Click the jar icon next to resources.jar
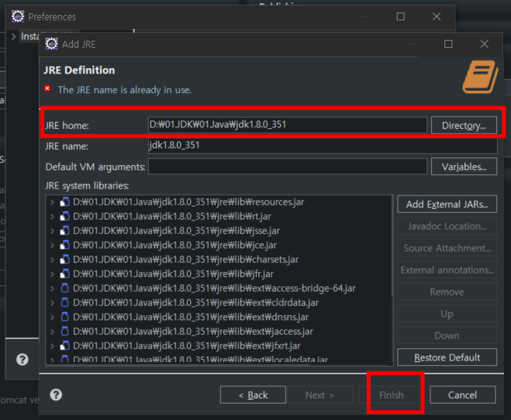511x420 pixels. pyautogui.click(x=65, y=203)
